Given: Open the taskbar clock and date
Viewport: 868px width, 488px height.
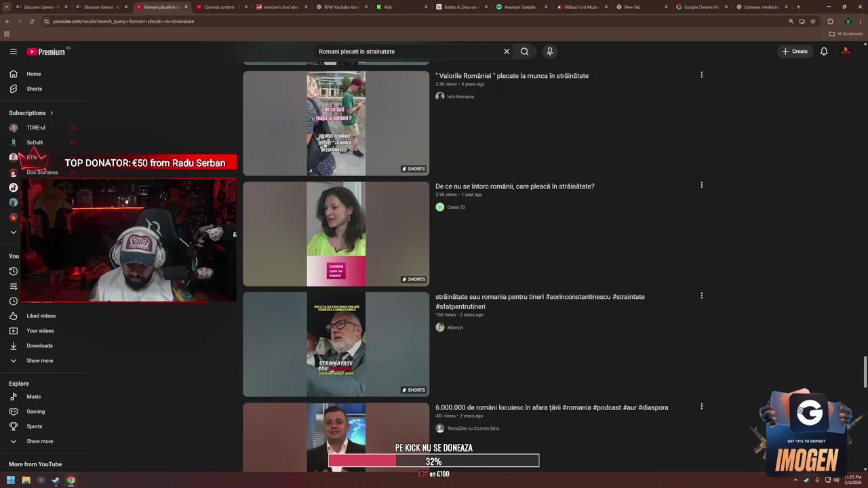Looking at the screenshot, I should 852,481.
